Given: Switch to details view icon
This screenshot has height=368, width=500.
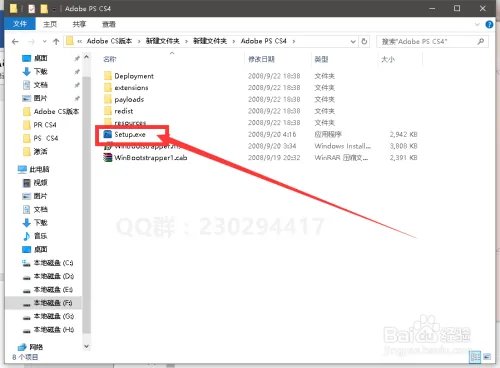Looking at the screenshot, I should coord(475,357).
